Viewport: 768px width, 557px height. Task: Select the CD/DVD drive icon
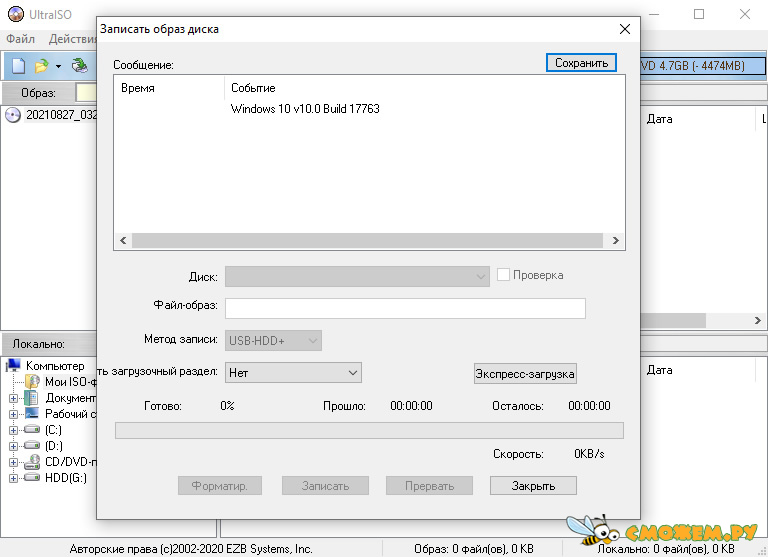(x=32, y=461)
